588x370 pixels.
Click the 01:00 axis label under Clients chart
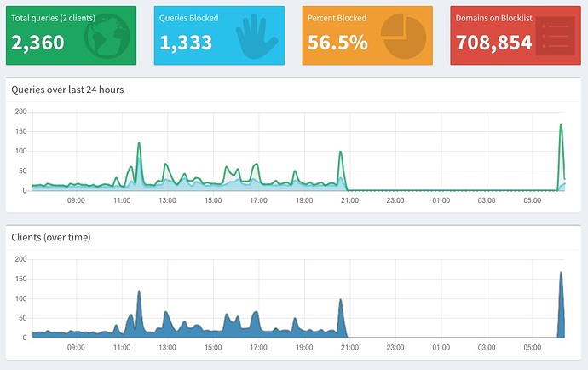[441, 348]
